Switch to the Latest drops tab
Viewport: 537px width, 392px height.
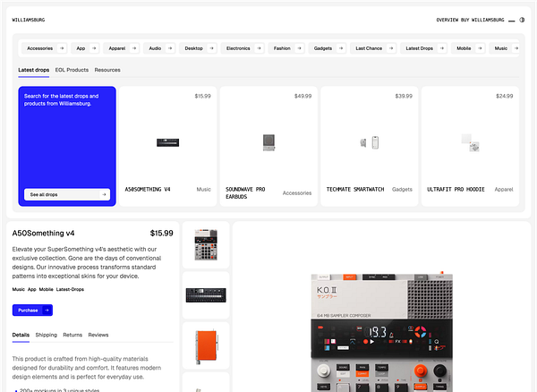click(x=34, y=70)
